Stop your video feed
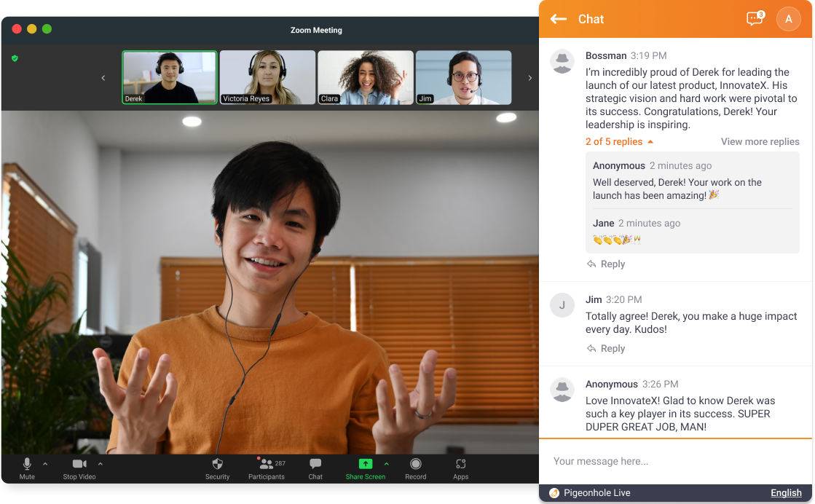 (79, 468)
